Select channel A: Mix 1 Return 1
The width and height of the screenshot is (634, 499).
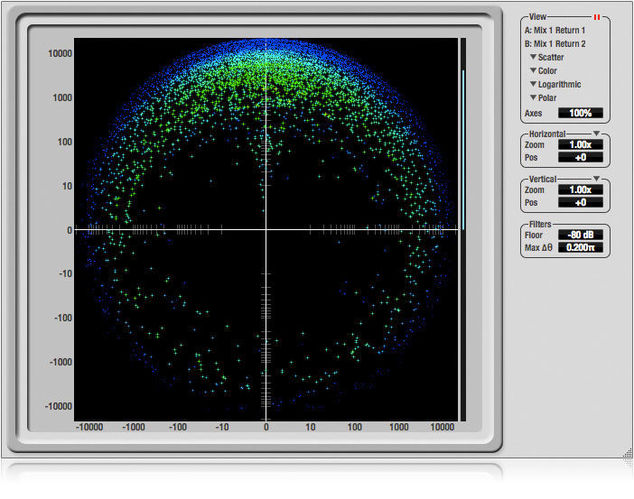555,30
